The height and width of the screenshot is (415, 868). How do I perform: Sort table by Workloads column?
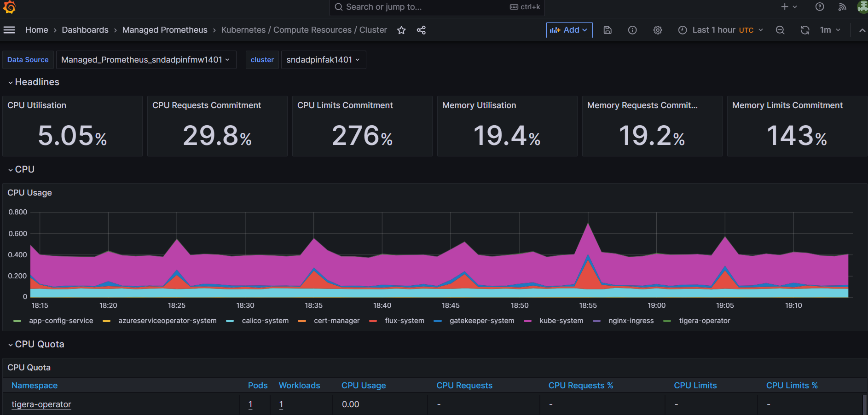pos(300,386)
